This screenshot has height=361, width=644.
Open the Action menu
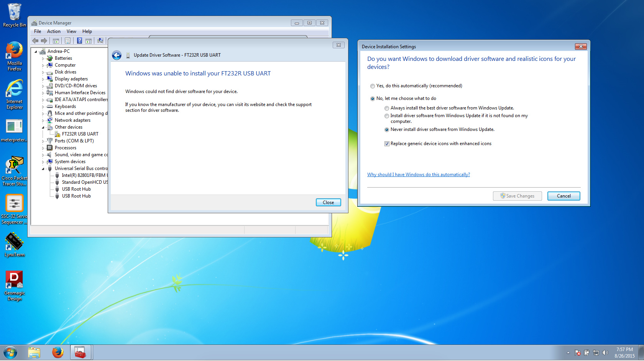54,31
